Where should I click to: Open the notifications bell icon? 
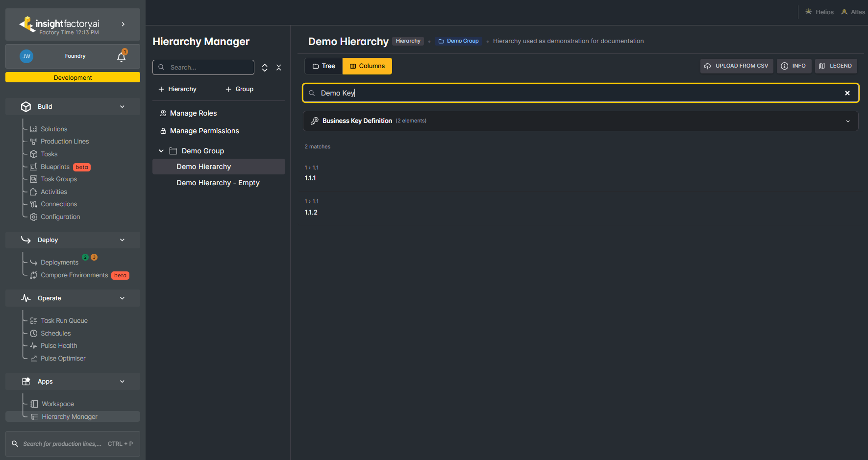click(122, 56)
